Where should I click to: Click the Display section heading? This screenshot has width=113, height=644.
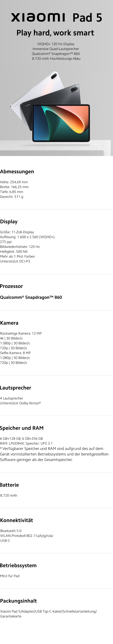point(9,222)
